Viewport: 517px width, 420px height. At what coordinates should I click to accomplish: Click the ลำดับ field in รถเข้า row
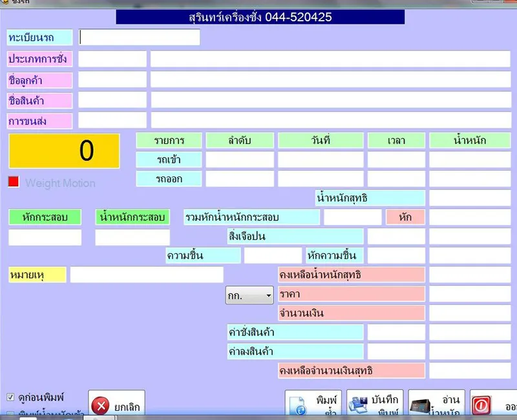240,160
